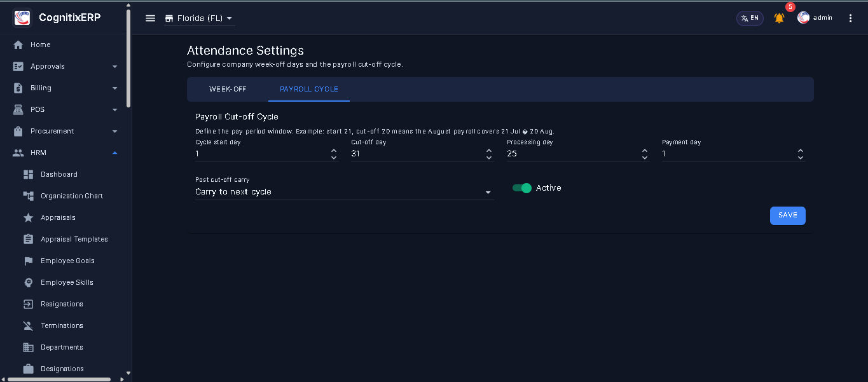Click the Appraisal Templates clipboard icon

28,239
